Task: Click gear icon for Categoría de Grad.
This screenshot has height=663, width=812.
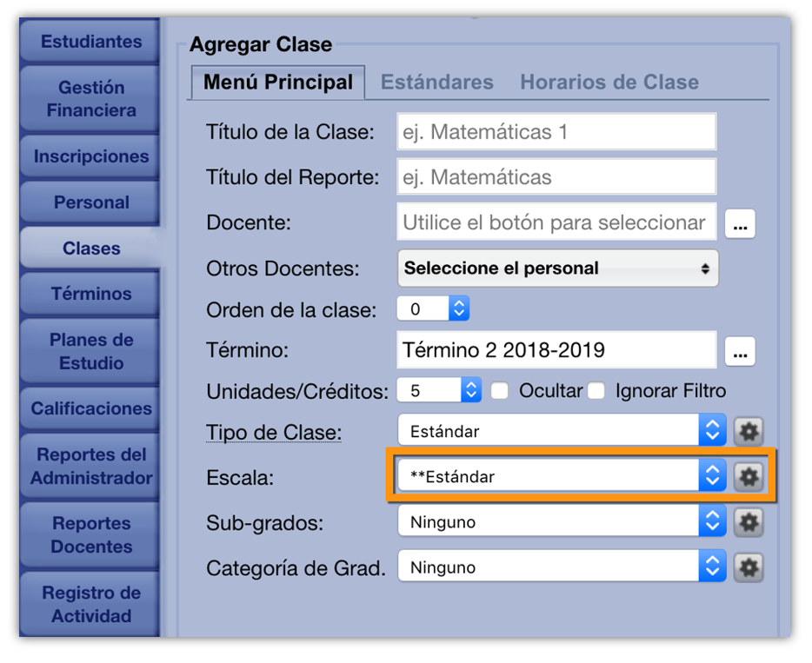Action: point(748,567)
